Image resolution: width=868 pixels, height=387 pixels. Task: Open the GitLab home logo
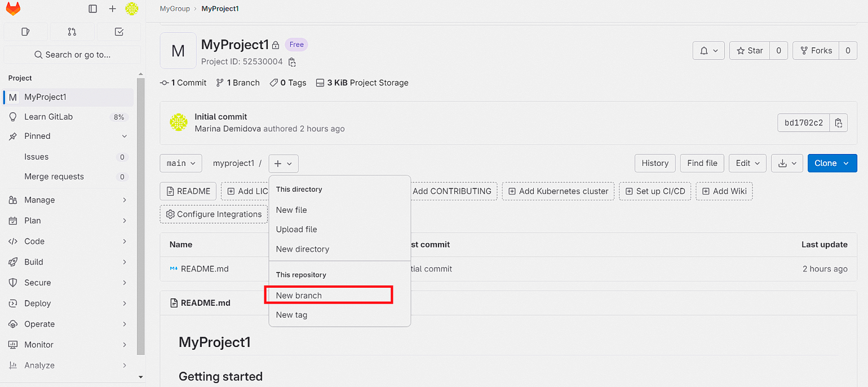[13, 8]
